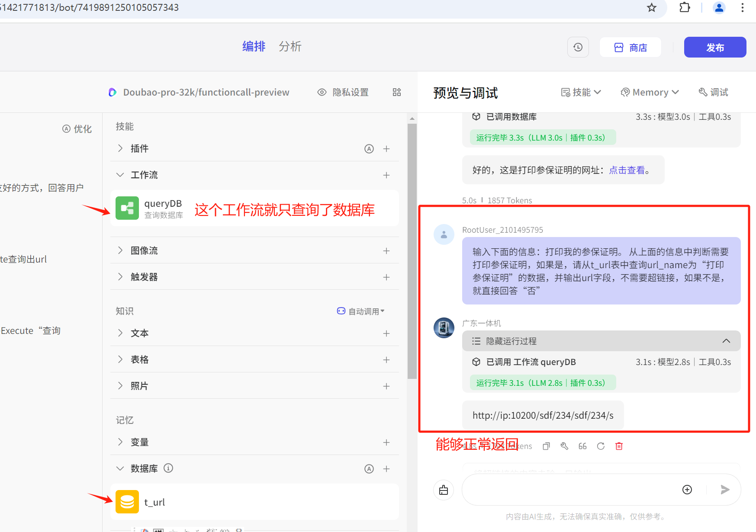Screen dimensions: 756x532
Task: Click the chat message input field
Action: coord(567,490)
